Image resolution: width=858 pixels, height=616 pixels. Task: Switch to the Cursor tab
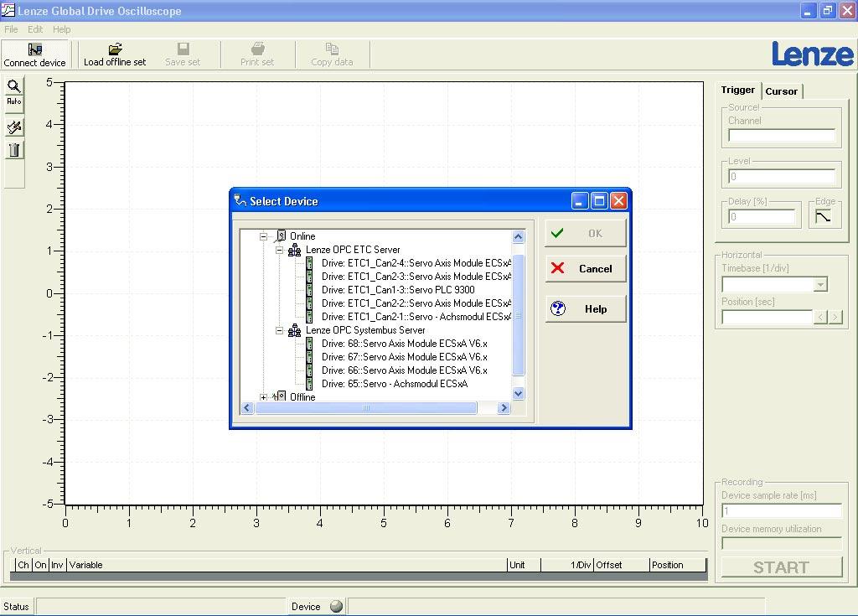(782, 91)
